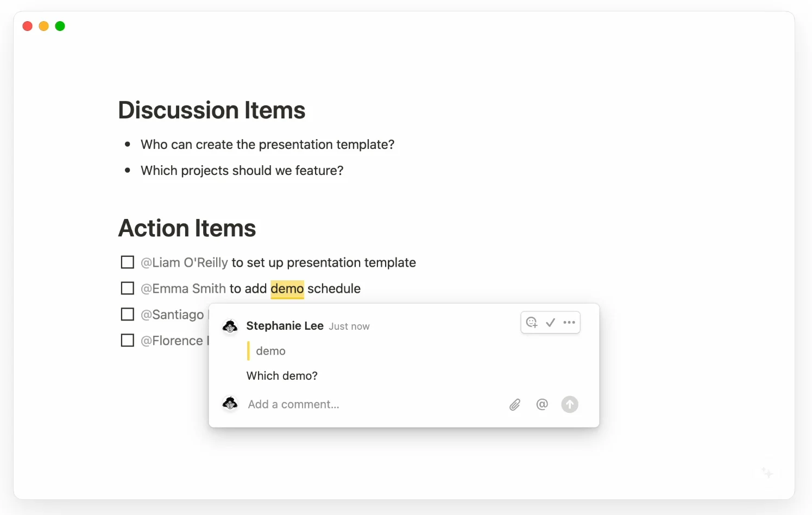812x515 pixels.
Task: Mark the @Santiago action item as done
Action: click(x=128, y=315)
